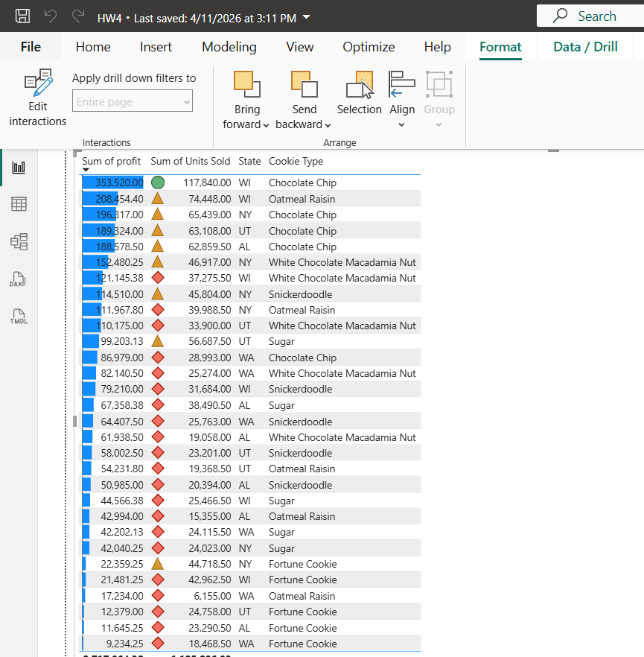Click the yellow triangle in 99,203.13 row

157,341
